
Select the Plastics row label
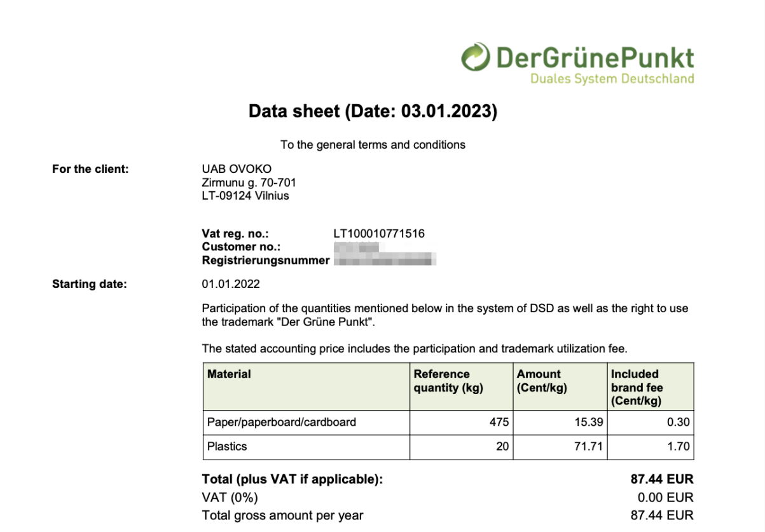point(227,447)
